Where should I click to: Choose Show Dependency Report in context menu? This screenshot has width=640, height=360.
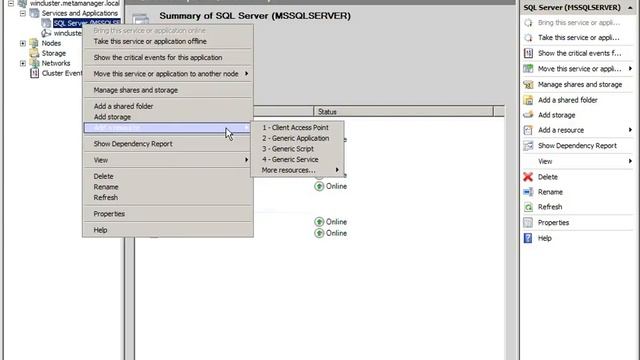pos(167,144)
